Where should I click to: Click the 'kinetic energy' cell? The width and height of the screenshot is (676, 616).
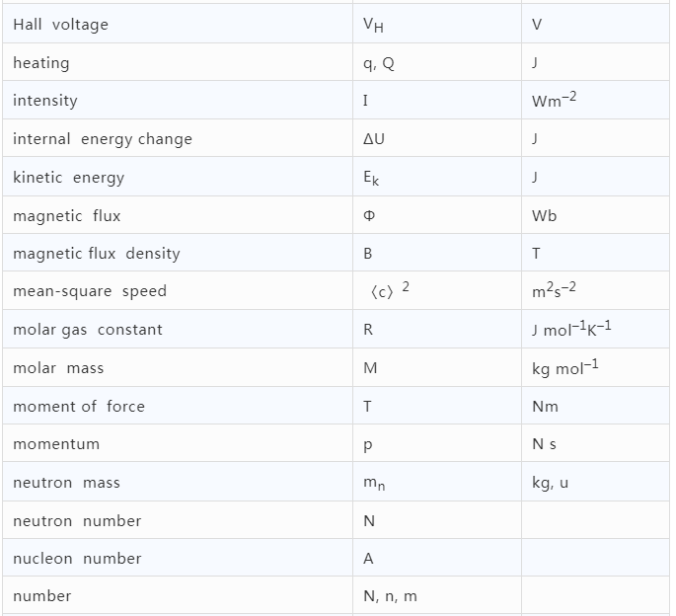tap(69, 178)
